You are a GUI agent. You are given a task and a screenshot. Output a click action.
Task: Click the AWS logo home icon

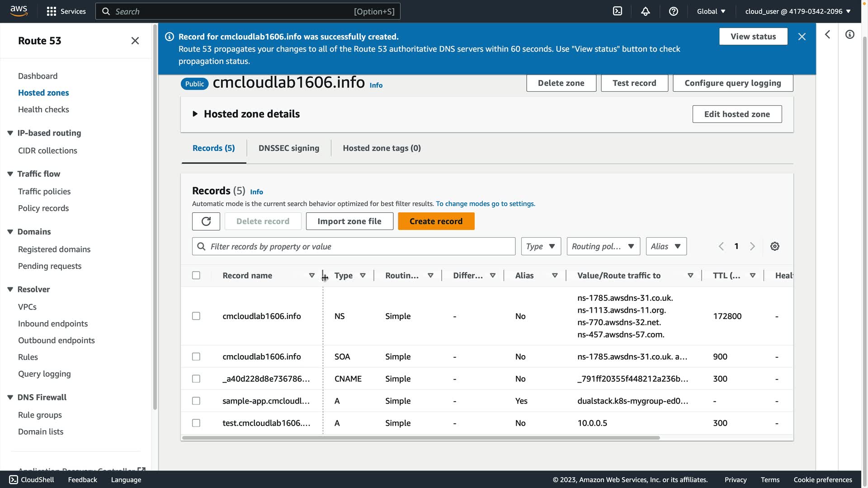point(19,11)
